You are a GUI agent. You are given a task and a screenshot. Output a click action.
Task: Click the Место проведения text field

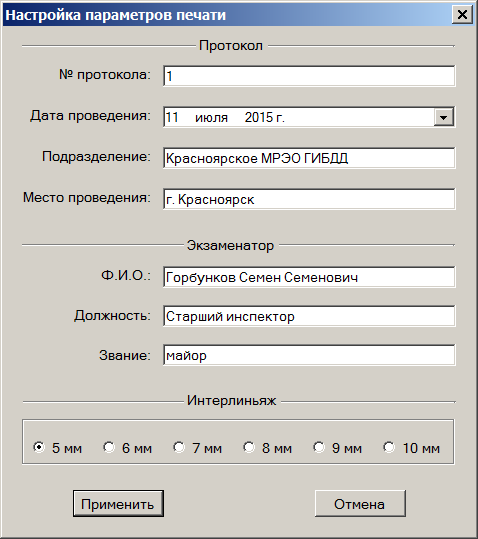pos(309,199)
